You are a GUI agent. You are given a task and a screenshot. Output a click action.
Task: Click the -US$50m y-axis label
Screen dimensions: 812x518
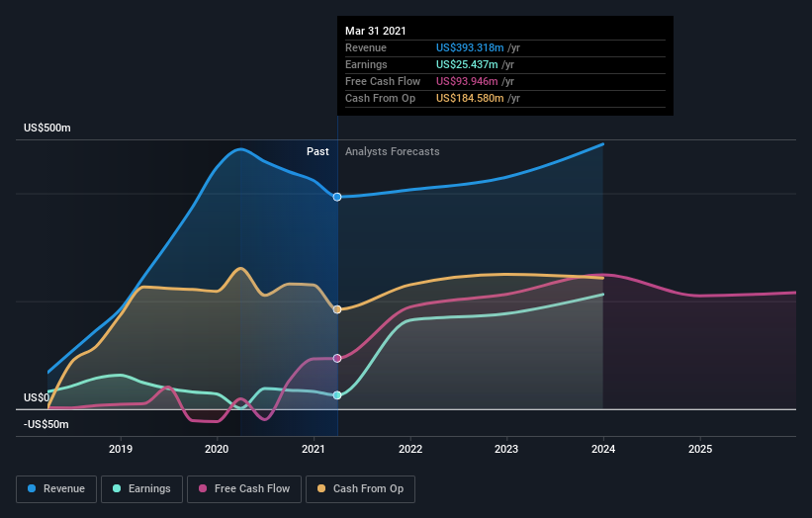[x=46, y=424]
